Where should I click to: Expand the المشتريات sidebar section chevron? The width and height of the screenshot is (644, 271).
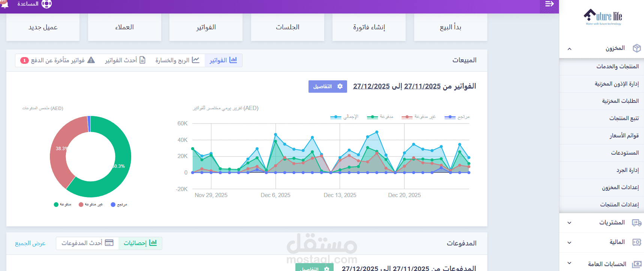point(569,223)
